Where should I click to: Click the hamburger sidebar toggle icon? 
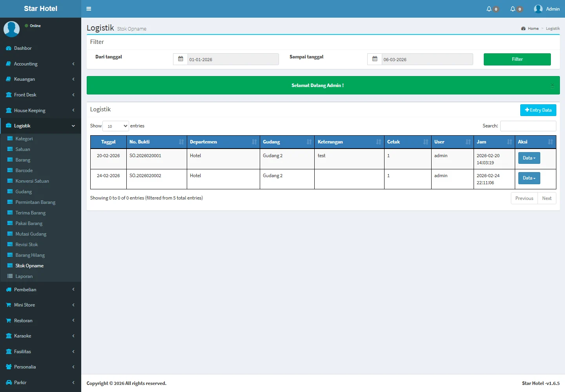[x=89, y=9]
